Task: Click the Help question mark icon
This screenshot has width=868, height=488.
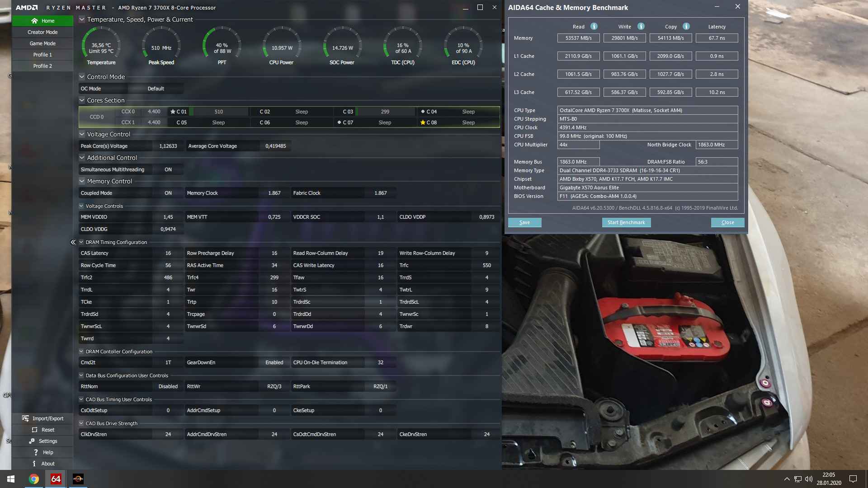Action: [x=36, y=452]
